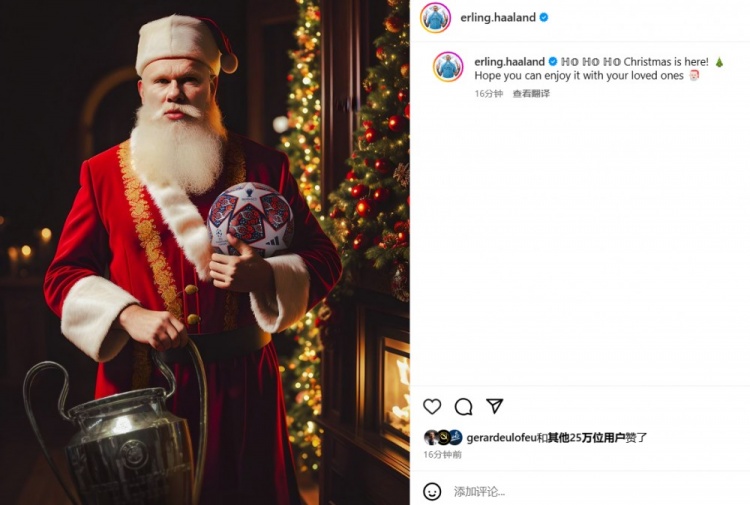Click 查看翻译 to translate the caption
750x505 pixels.
(x=531, y=94)
